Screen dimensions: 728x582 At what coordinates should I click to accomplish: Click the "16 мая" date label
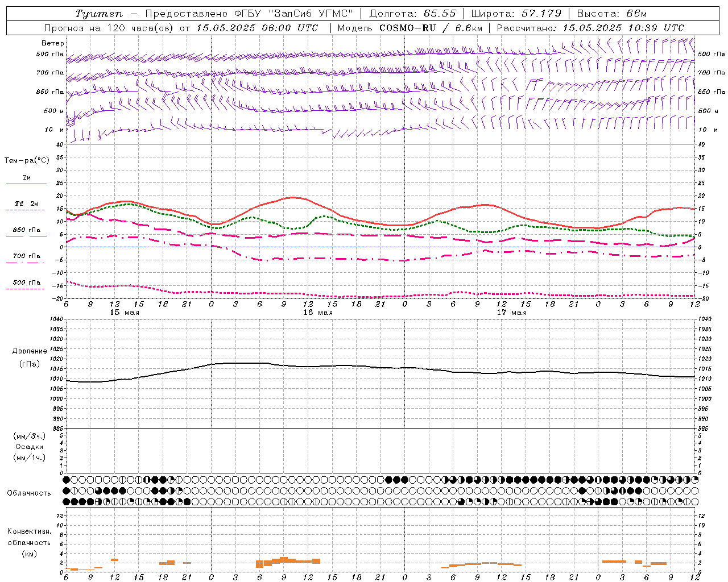(x=318, y=313)
